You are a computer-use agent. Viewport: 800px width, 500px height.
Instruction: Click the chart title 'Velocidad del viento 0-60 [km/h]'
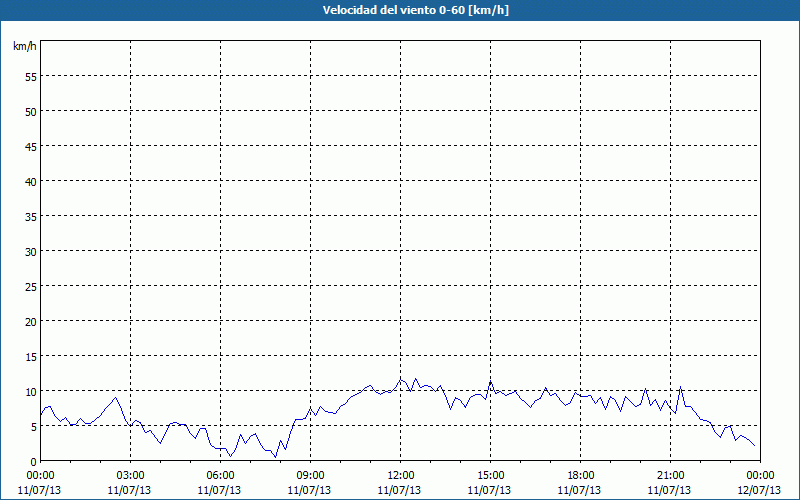point(415,10)
